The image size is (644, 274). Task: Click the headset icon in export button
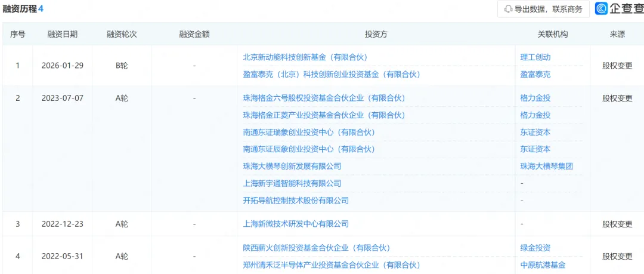[509, 9]
